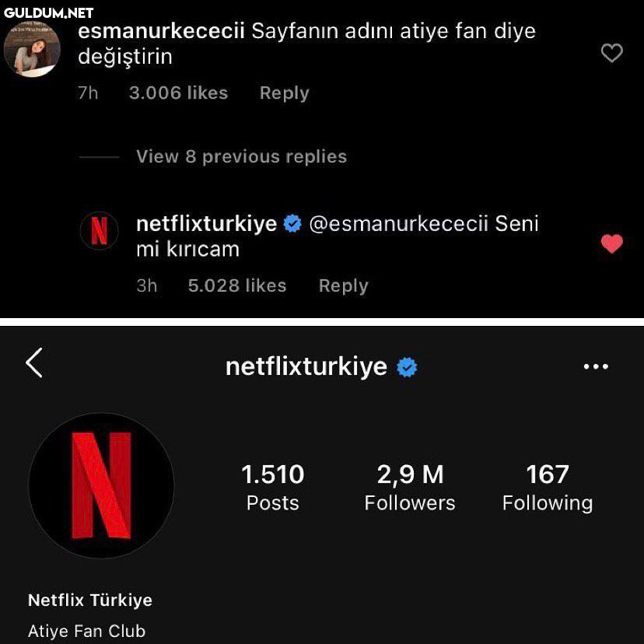644x644 pixels.
Task: Open the three-dot more options menu
Action: click(x=596, y=366)
